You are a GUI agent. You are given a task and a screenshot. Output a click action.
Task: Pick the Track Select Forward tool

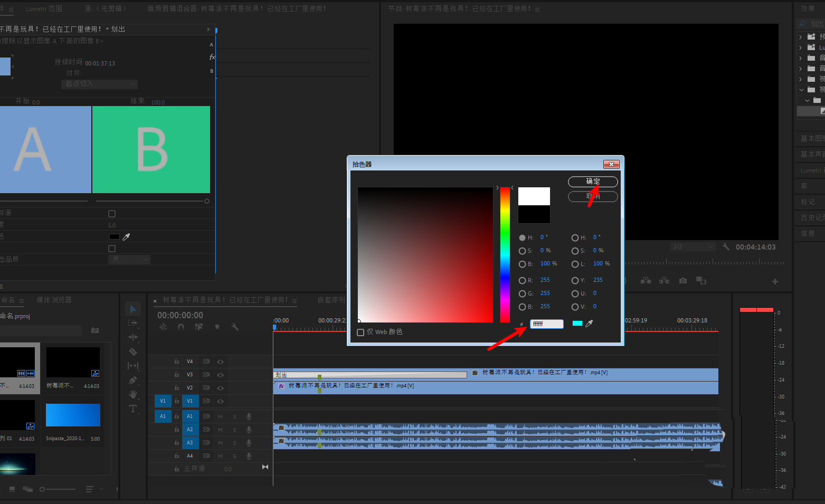[x=133, y=323]
